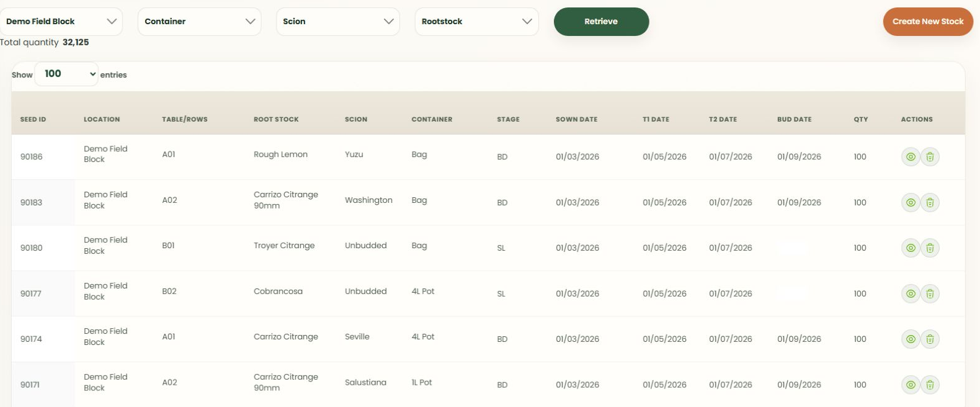Click the Salustiana scion cell
The height and width of the screenshot is (407, 980).
pos(365,383)
